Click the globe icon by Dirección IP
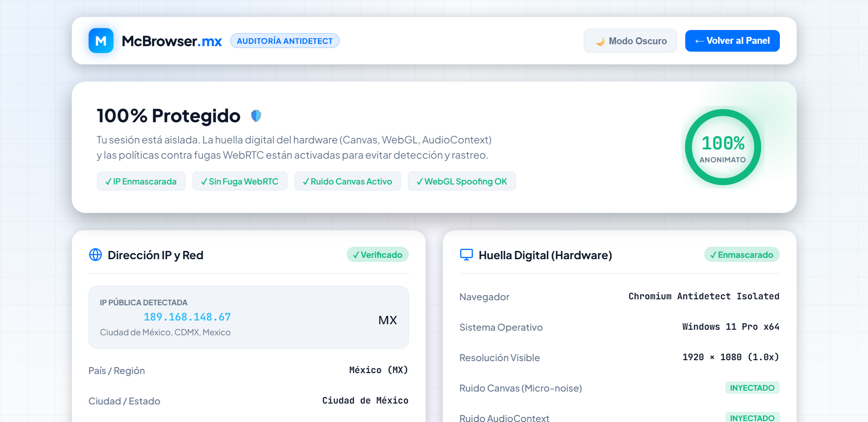868x422 pixels. click(x=96, y=255)
